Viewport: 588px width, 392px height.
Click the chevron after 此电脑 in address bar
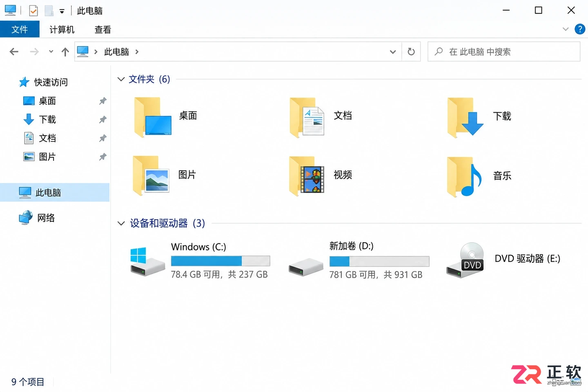[137, 52]
